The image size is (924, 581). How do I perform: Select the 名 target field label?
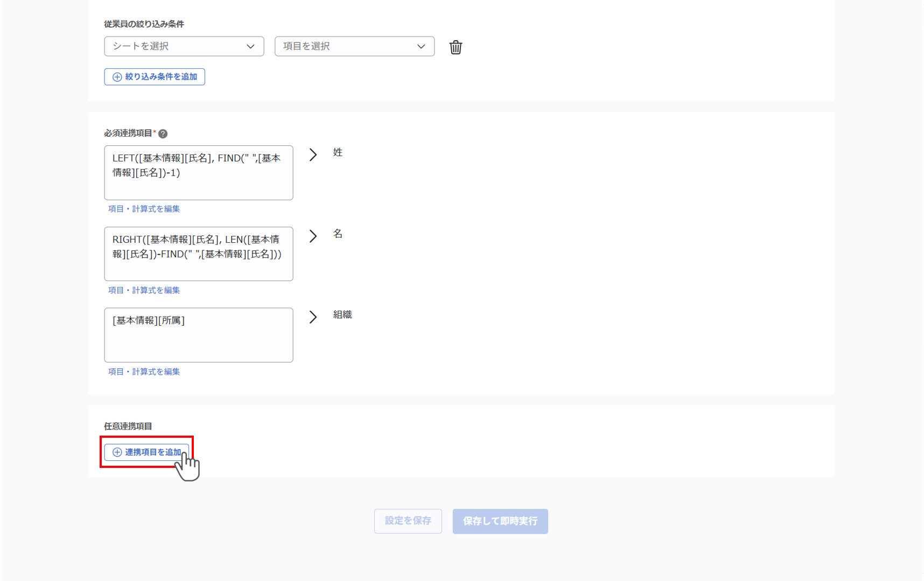tap(338, 234)
